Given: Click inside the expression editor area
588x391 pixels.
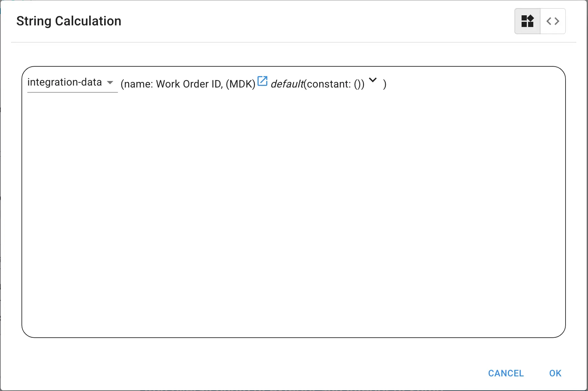Looking at the screenshot, I should click(293, 211).
